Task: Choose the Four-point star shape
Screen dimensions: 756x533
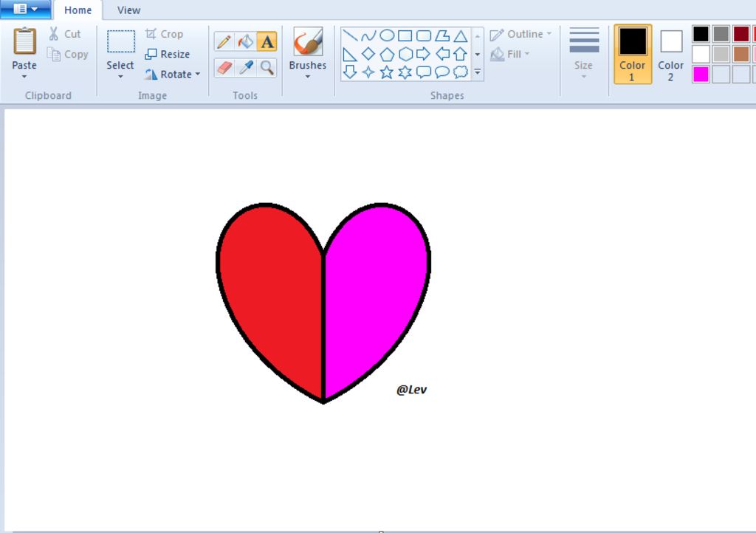Action: [x=368, y=72]
